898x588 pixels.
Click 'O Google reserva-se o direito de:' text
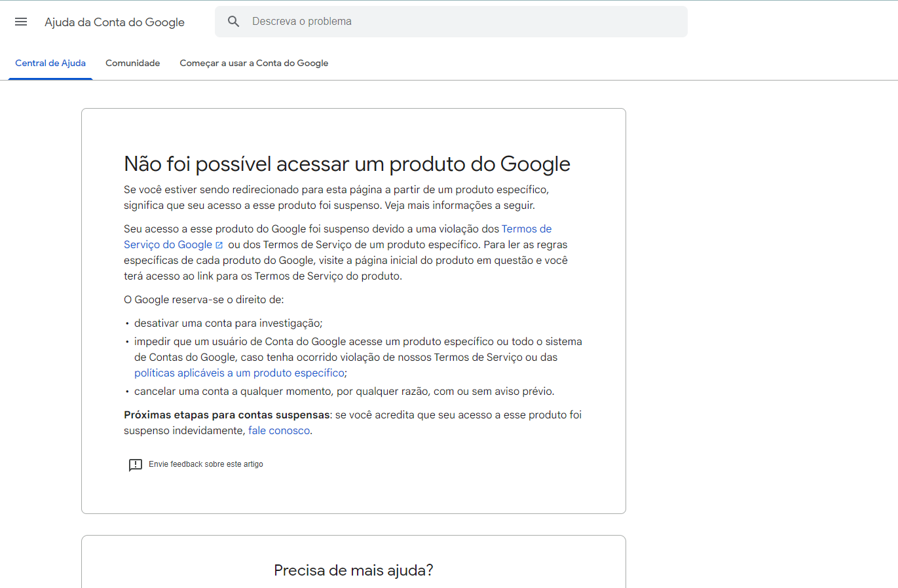pos(204,300)
